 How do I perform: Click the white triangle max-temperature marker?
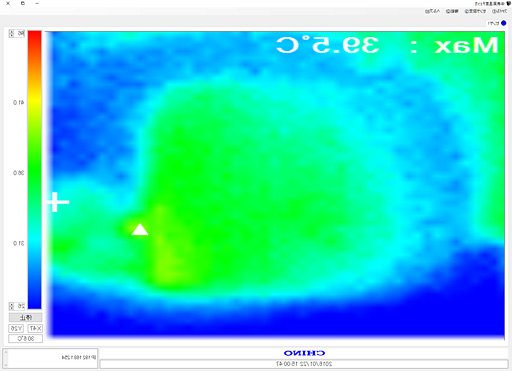tap(140, 229)
